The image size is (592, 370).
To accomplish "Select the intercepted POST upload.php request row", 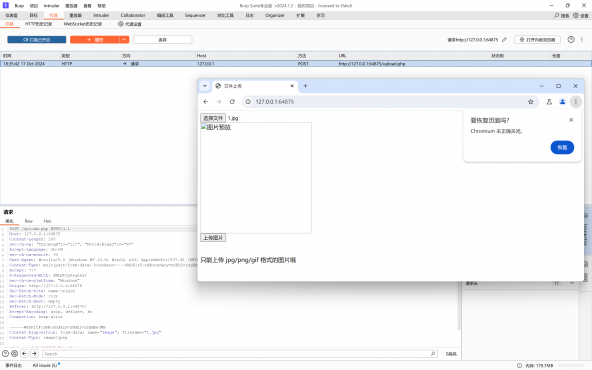I will click(x=296, y=64).
